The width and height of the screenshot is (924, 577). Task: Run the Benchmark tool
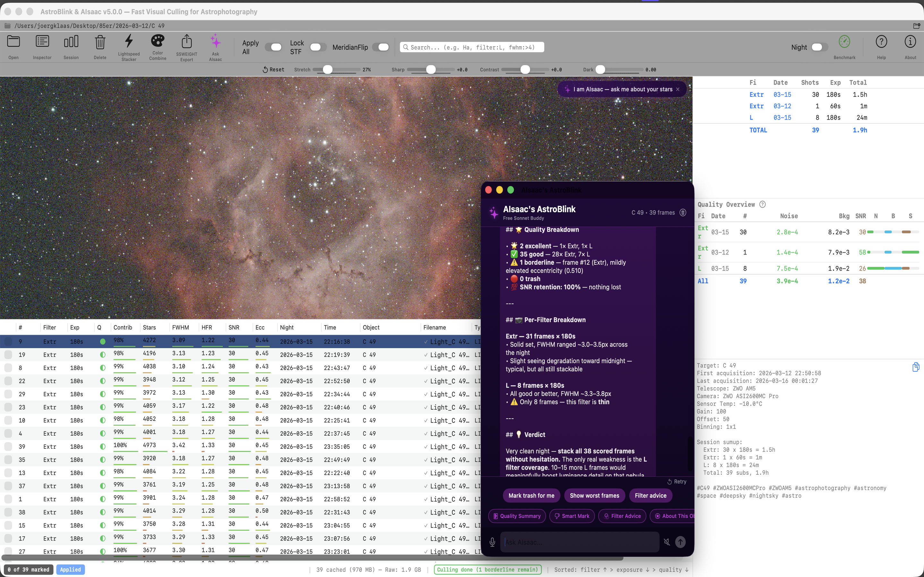(844, 46)
